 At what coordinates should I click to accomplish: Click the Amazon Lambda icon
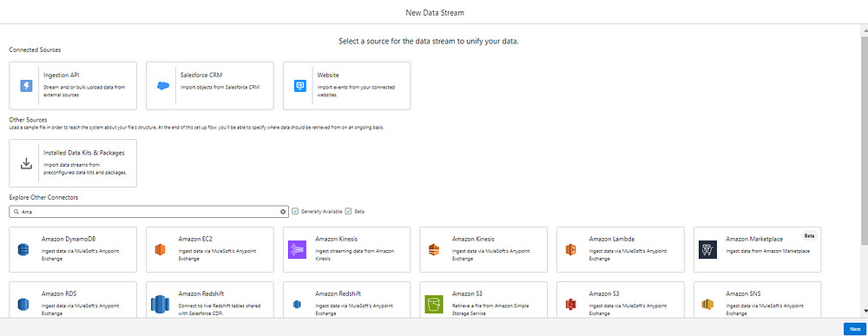(570, 250)
